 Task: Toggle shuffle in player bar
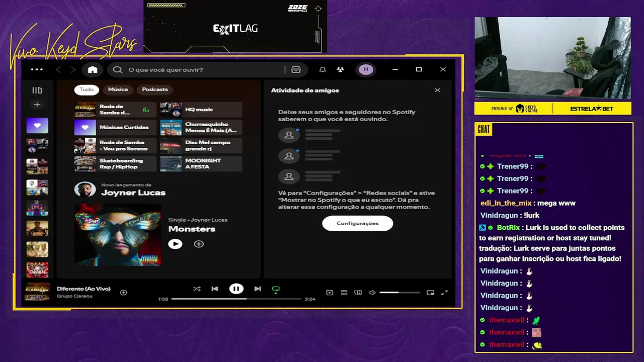197,289
